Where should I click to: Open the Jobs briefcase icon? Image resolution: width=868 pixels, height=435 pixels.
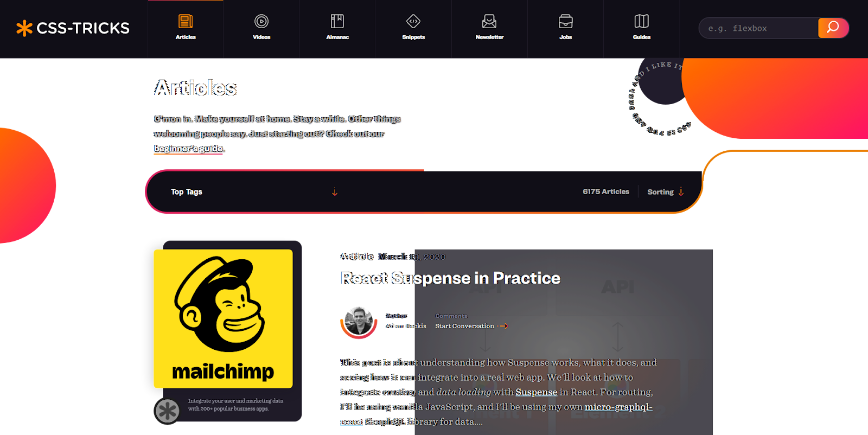tap(565, 21)
